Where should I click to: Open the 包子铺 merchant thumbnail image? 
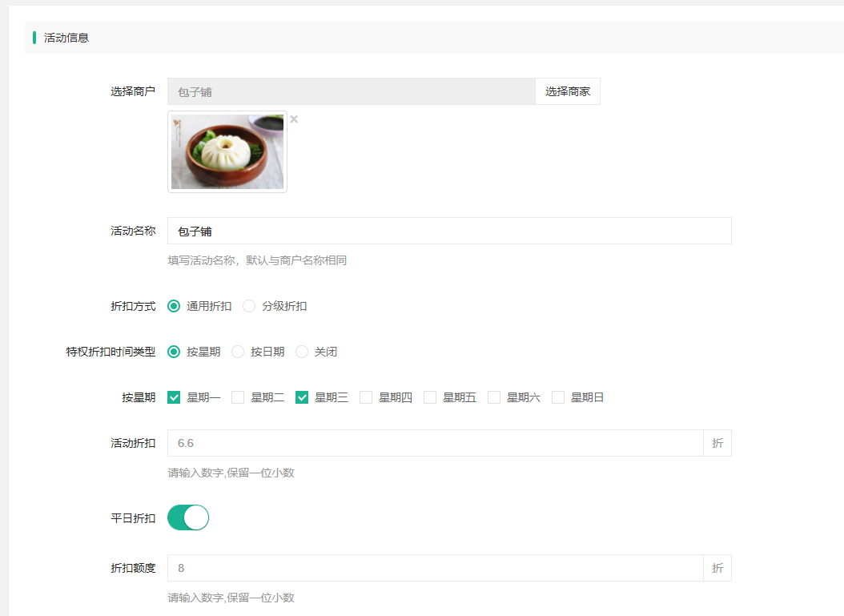coord(227,152)
